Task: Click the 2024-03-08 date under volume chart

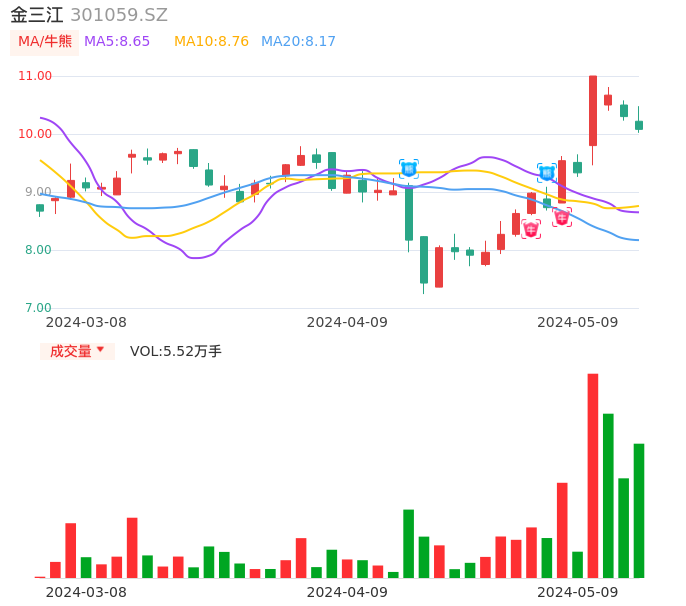Action: (x=86, y=592)
